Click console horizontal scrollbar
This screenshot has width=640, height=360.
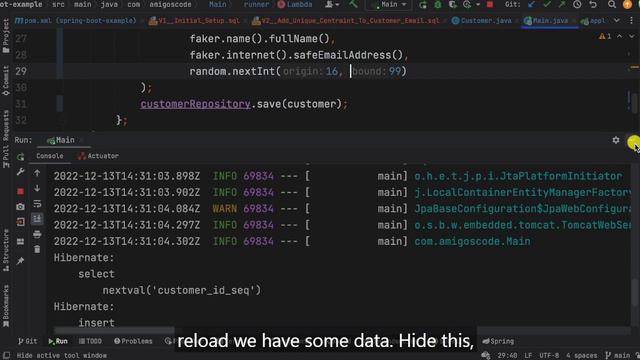(x=114, y=330)
